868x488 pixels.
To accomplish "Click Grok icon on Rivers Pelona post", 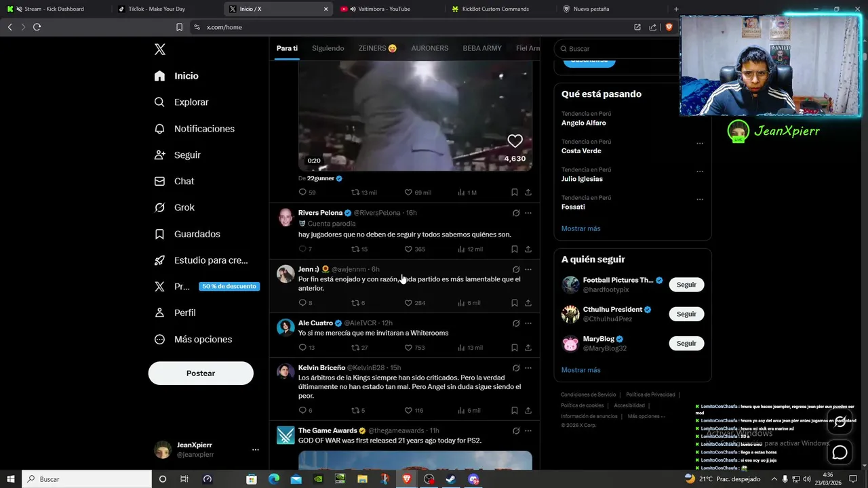I will [x=516, y=213].
